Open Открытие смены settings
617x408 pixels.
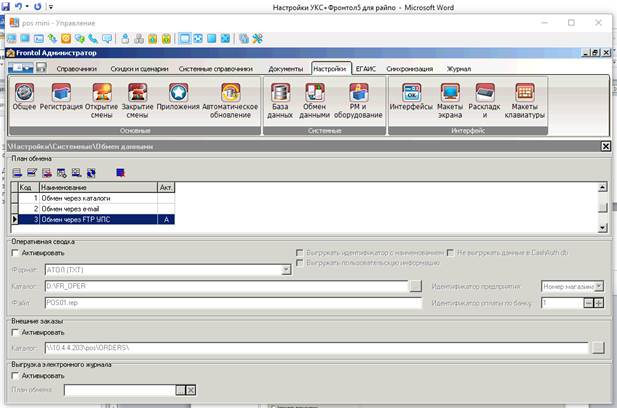[102, 101]
